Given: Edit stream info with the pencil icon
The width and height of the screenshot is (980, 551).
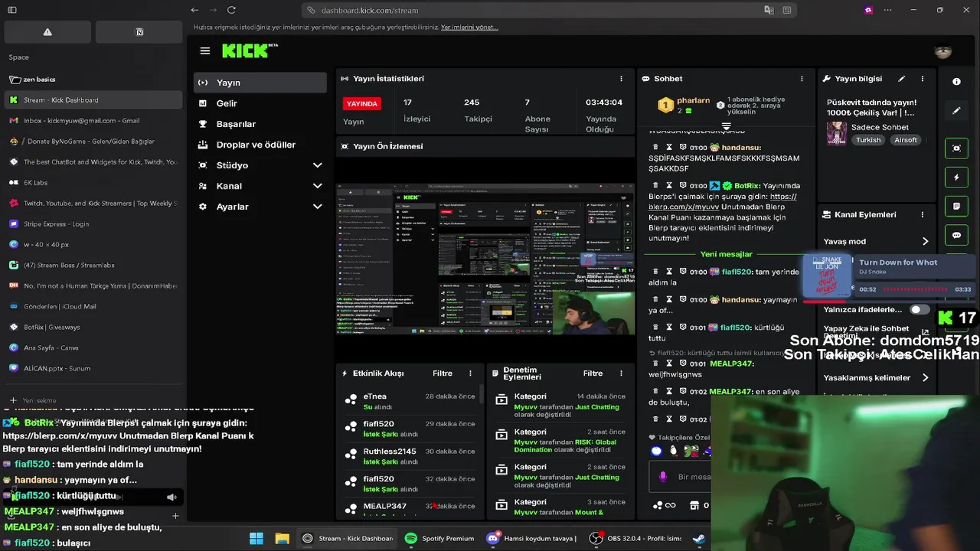Looking at the screenshot, I should click(x=901, y=78).
